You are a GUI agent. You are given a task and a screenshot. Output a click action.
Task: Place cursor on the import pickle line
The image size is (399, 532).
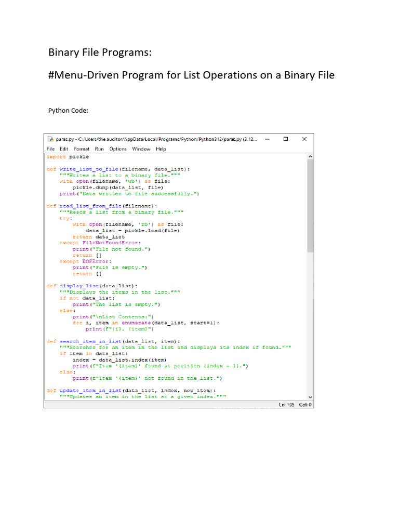click(x=68, y=156)
